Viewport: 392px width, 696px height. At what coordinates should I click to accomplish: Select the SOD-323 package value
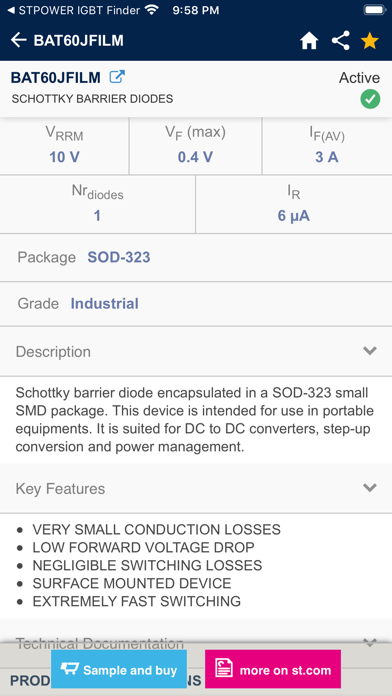pos(119,257)
